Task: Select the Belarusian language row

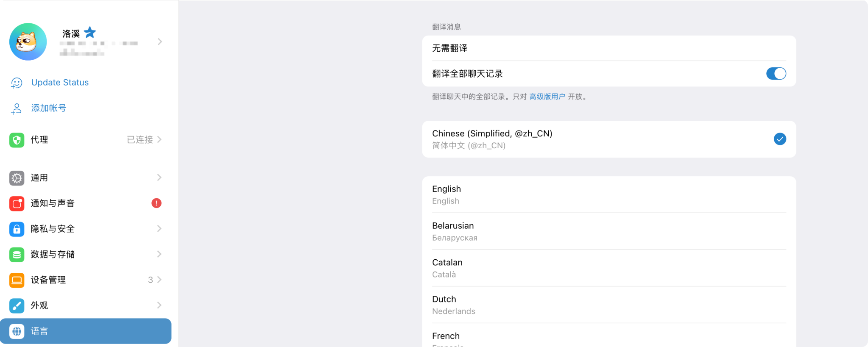Action: click(x=609, y=231)
